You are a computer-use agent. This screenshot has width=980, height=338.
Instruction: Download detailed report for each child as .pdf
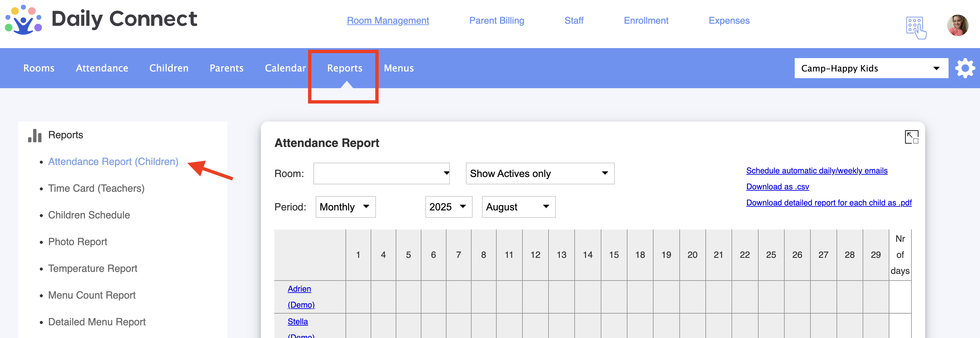click(x=828, y=203)
